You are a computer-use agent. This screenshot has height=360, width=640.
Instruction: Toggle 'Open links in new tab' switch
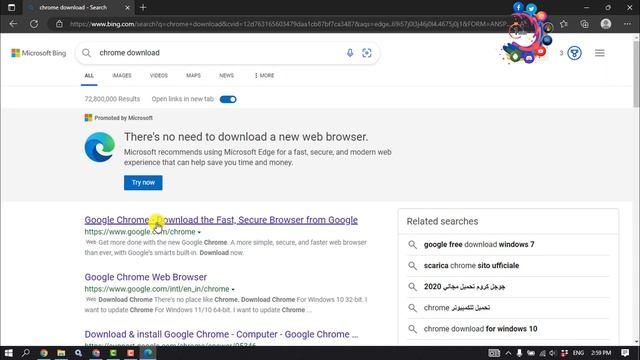pyautogui.click(x=228, y=99)
